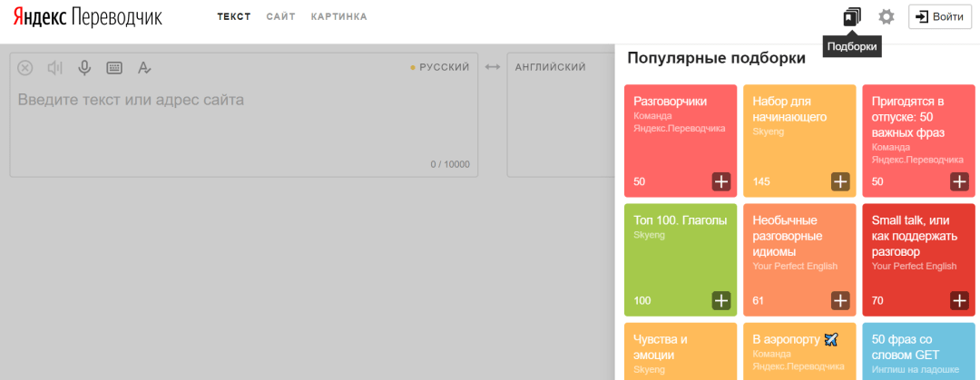The width and height of the screenshot is (980, 380).
Task: Add Необычные разговорные идиомы with plus
Action: (840, 300)
